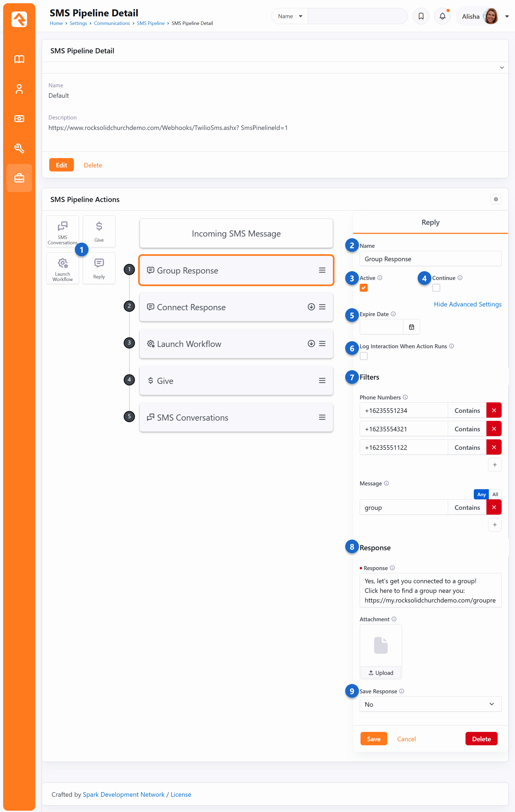Image resolution: width=515 pixels, height=812 pixels.
Task: Click the orange Save button
Action: [373, 739]
